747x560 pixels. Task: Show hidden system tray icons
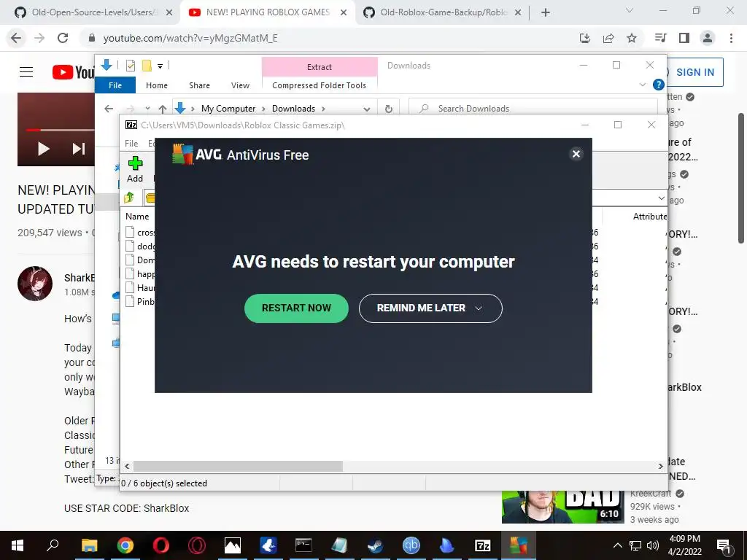coord(617,545)
